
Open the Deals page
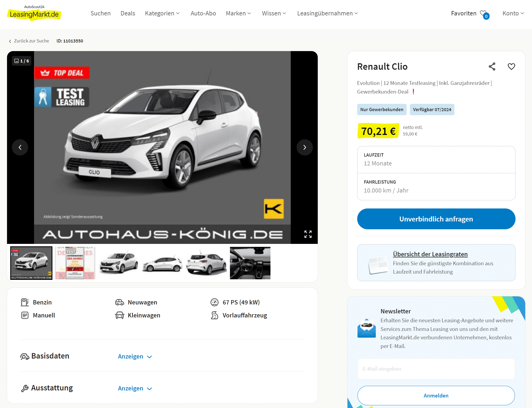[128, 13]
